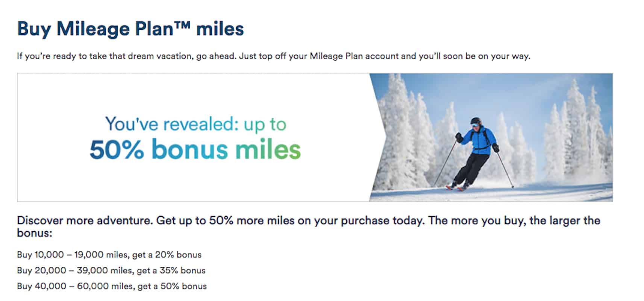This screenshot has width=644, height=301.
Task: Click the trademark symbol after "Plan"
Action: tap(182, 26)
